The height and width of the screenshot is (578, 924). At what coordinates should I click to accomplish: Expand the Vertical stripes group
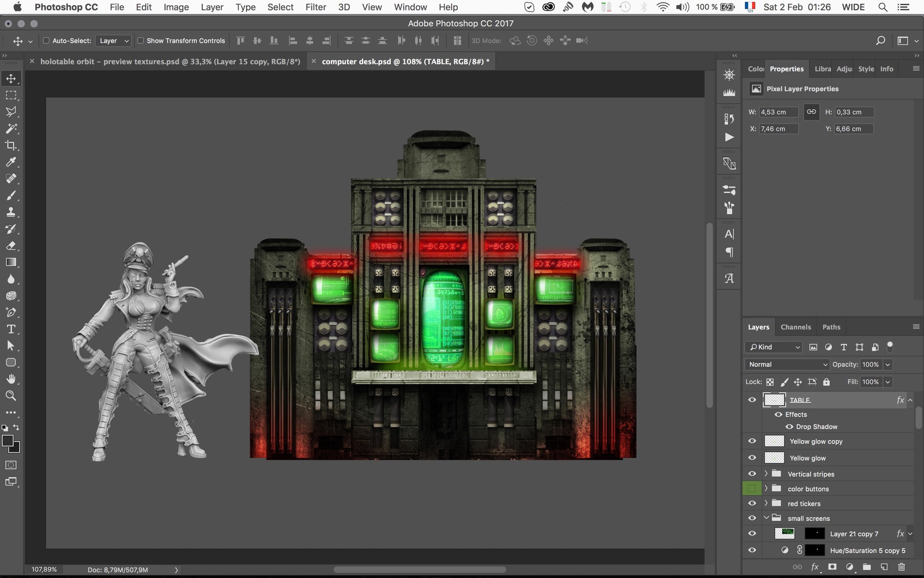pyautogui.click(x=766, y=474)
